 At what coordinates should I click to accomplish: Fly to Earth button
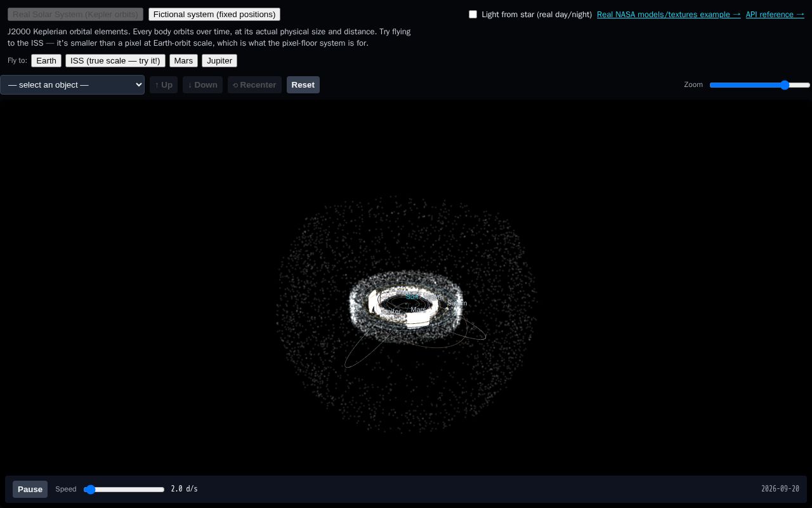(46, 60)
